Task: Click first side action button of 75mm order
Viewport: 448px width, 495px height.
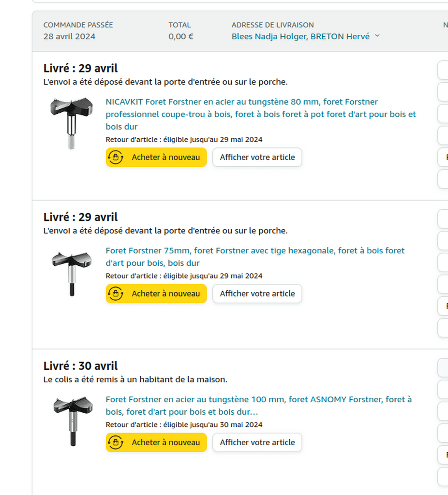Action: tap(443, 219)
